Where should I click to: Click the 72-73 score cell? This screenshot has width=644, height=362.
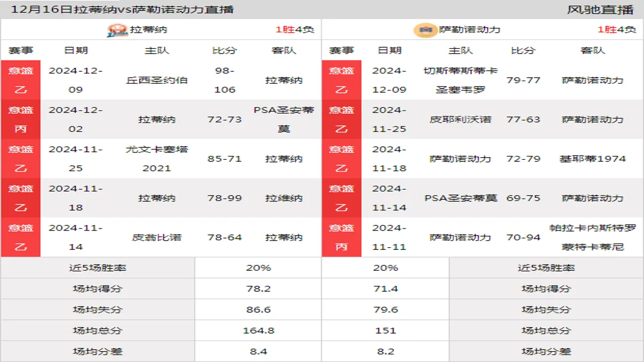point(225,120)
